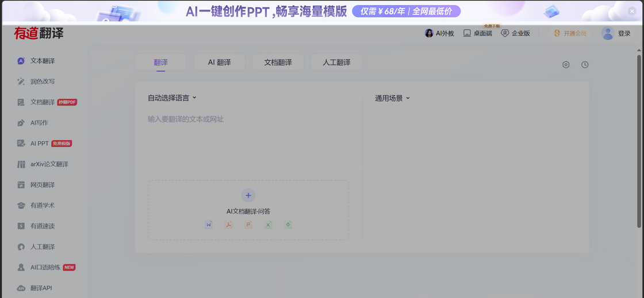Click the 企业版 link text
This screenshot has width=644, height=298.
point(521,34)
